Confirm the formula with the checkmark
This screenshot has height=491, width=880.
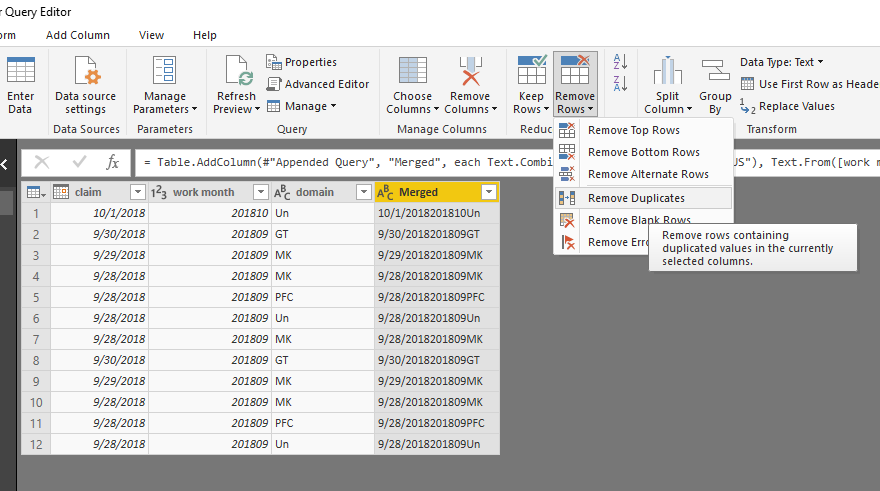click(x=79, y=162)
